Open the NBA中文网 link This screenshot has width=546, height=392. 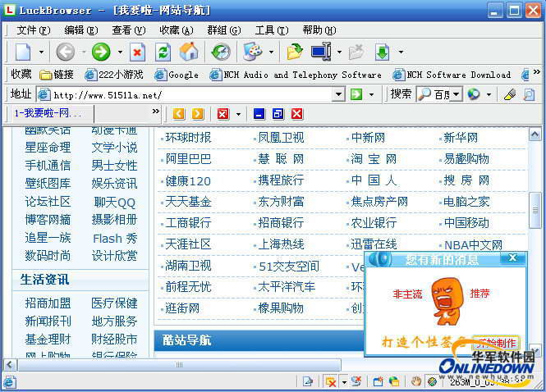(473, 245)
